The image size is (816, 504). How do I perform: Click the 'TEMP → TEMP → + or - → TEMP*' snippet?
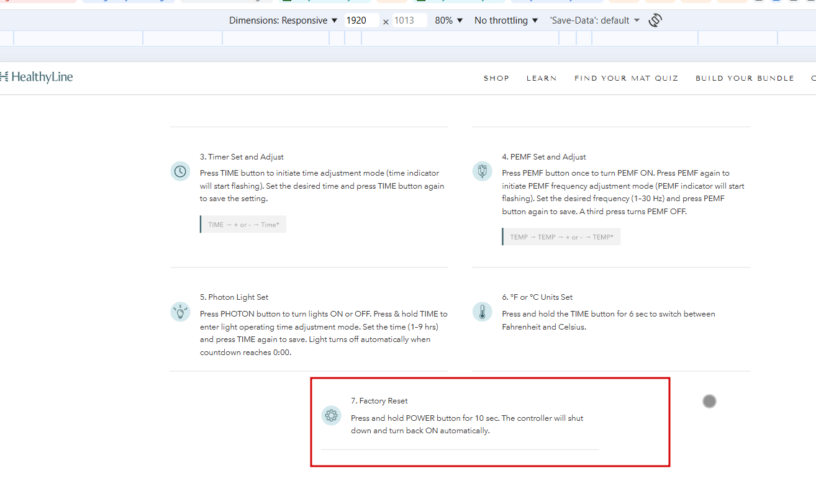coord(561,237)
